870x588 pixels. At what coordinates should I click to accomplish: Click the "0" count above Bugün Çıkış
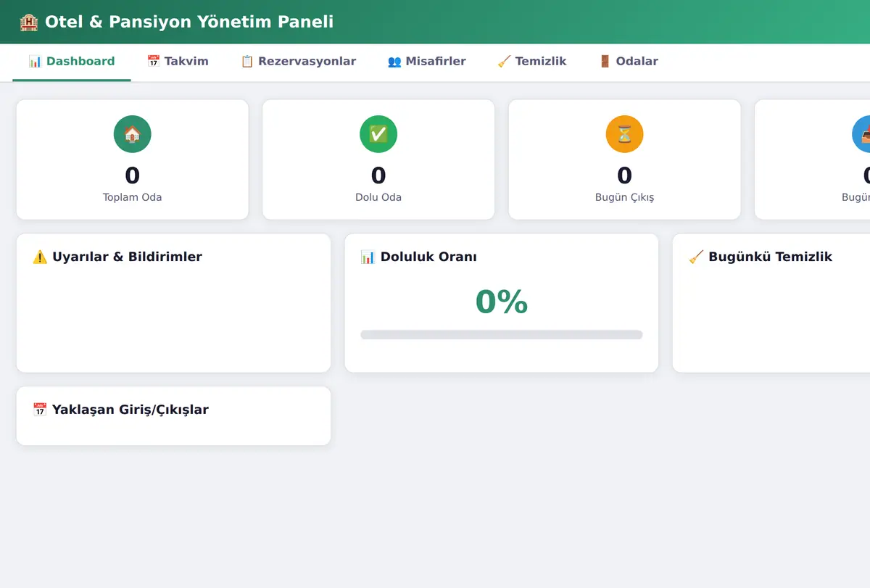click(x=624, y=175)
